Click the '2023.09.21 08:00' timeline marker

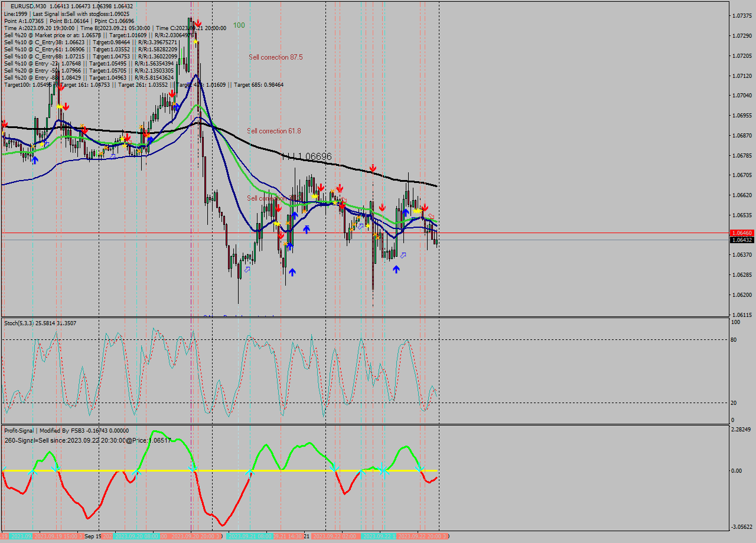[251, 536]
